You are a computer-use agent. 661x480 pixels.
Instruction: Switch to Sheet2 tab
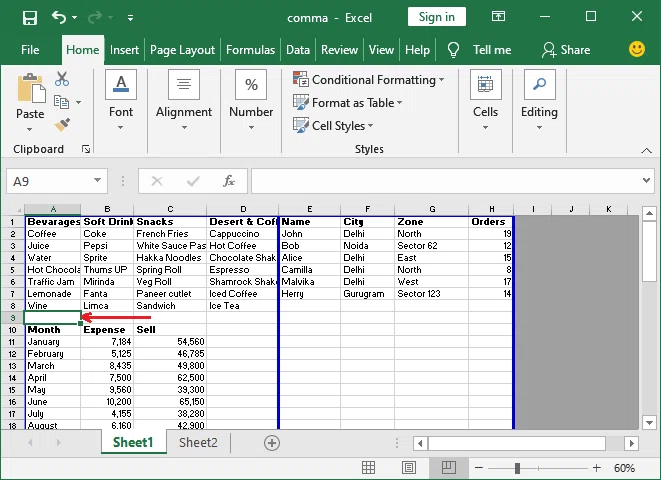[x=198, y=442]
